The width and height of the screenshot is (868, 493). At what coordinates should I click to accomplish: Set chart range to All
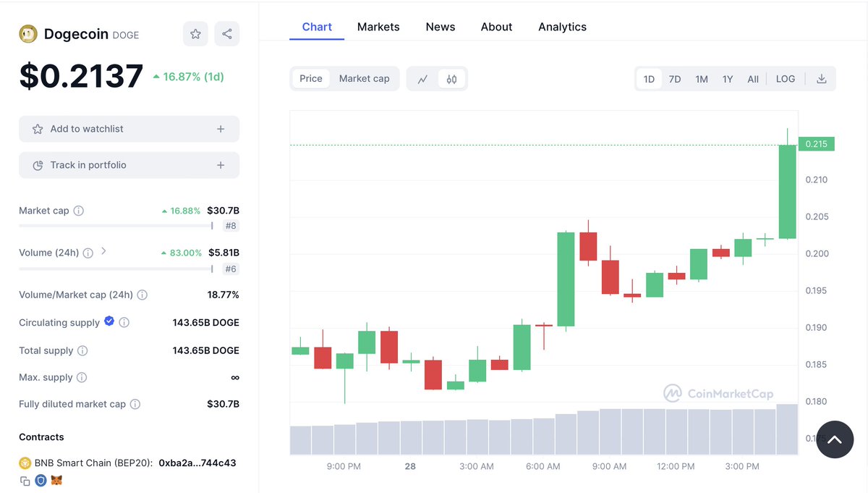(x=753, y=79)
